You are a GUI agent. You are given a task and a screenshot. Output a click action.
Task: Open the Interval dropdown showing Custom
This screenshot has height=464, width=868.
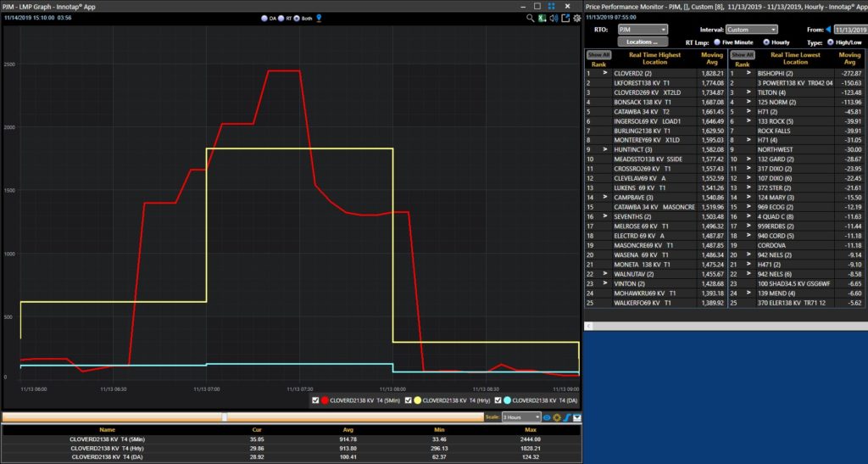pos(751,30)
